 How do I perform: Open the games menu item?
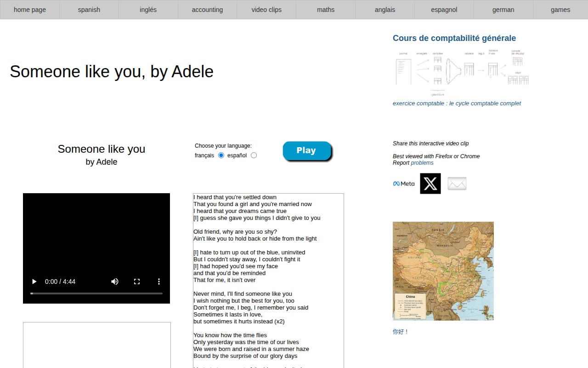560,10
